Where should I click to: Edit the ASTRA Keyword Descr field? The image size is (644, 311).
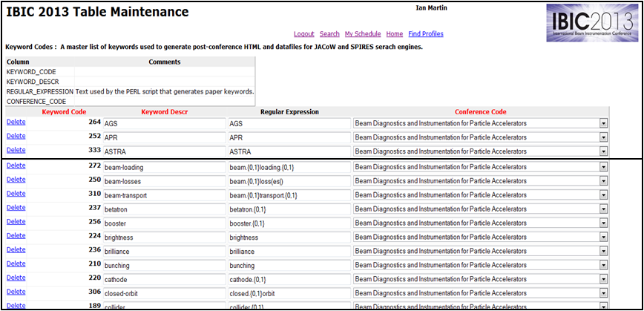tap(164, 151)
